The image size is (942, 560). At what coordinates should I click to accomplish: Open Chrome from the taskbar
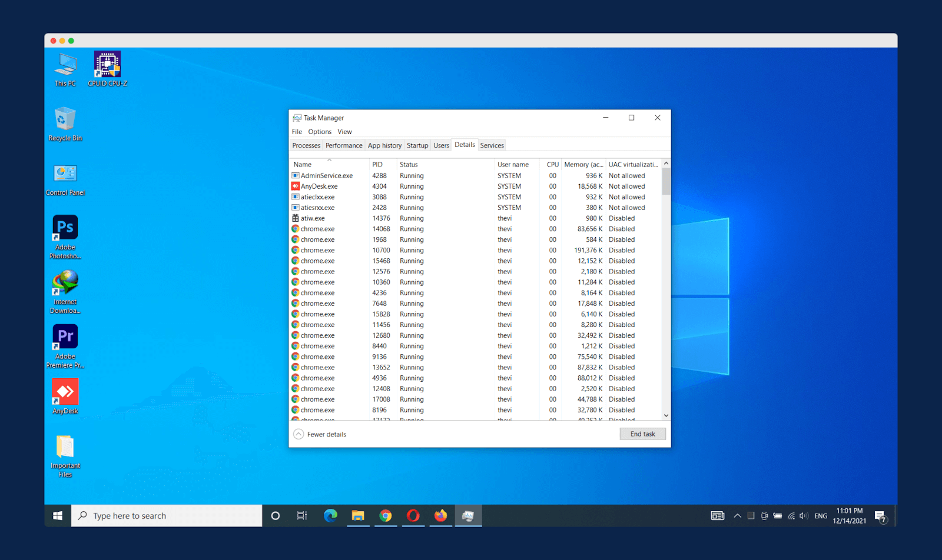click(386, 515)
